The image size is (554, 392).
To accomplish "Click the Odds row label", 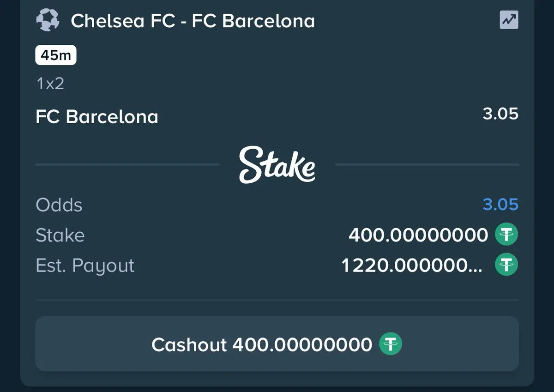I will point(59,205).
